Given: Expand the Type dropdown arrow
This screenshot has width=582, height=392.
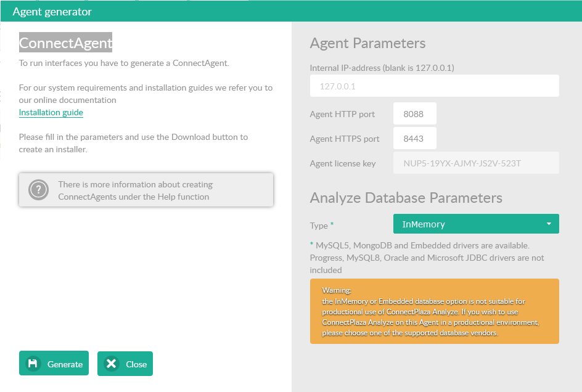Looking at the screenshot, I should click(x=548, y=224).
